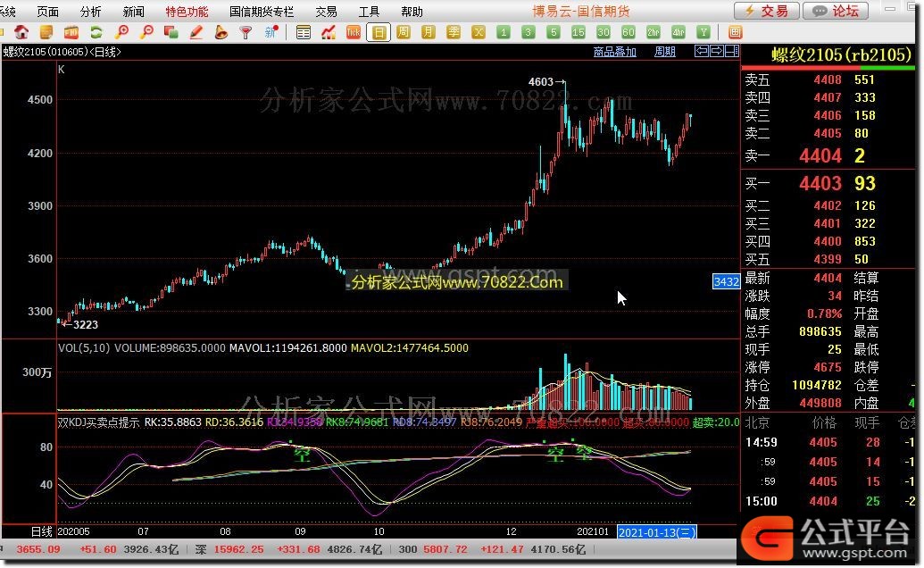Click the red grid layout icon
Image resolution: width=924 pixels, height=568 pixels.
(x=735, y=32)
